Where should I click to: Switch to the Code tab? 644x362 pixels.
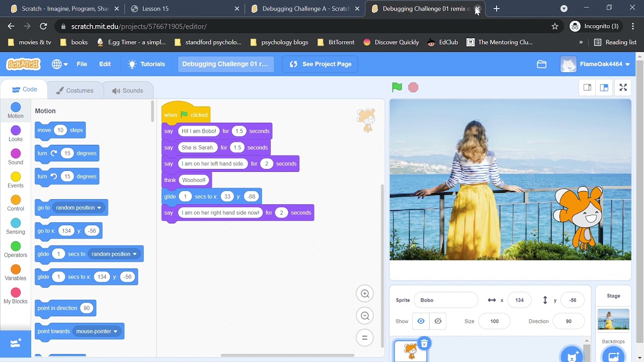pos(24,89)
